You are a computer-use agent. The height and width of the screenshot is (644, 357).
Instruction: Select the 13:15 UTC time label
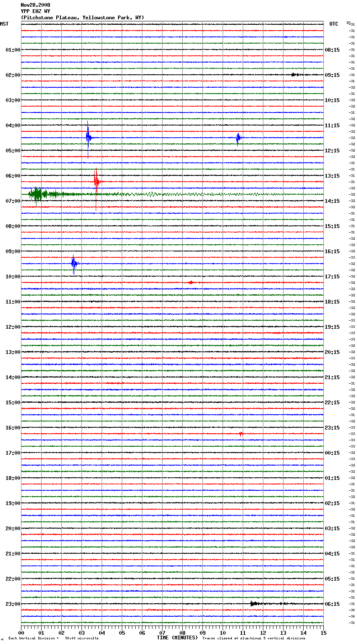332,176
